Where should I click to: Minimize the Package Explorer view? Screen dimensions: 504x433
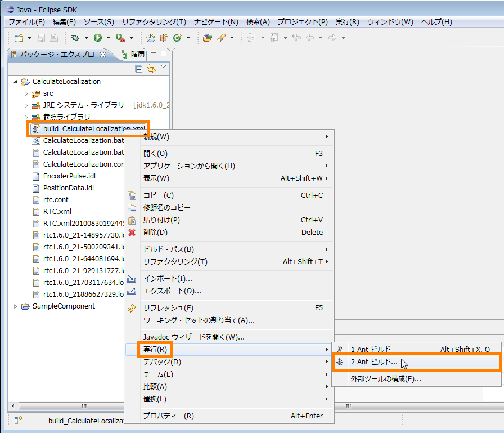click(x=154, y=52)
